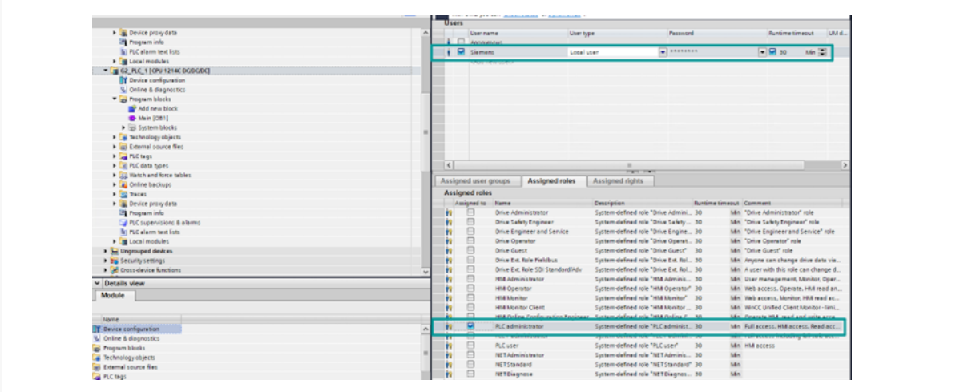The width and height of the screenshot is (980, 392).
Task: Open the Password dropdown arrow for Siemens
Action: [762, 52]
